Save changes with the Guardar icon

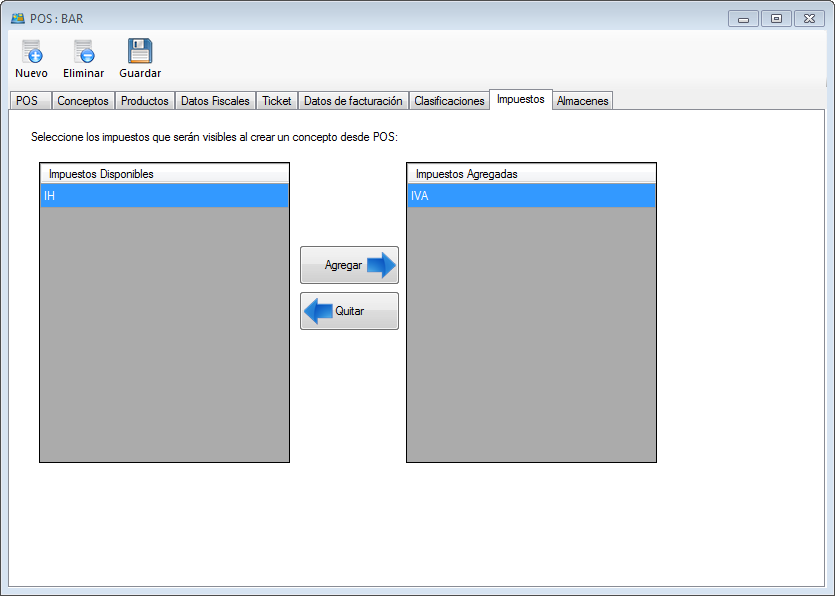pos(140,53)
